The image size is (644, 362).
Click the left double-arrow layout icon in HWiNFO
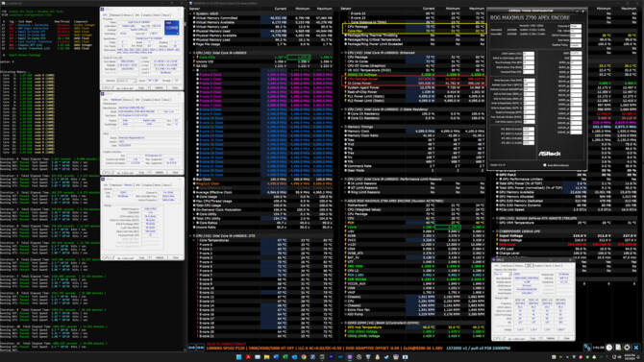[x=192, y=348]
